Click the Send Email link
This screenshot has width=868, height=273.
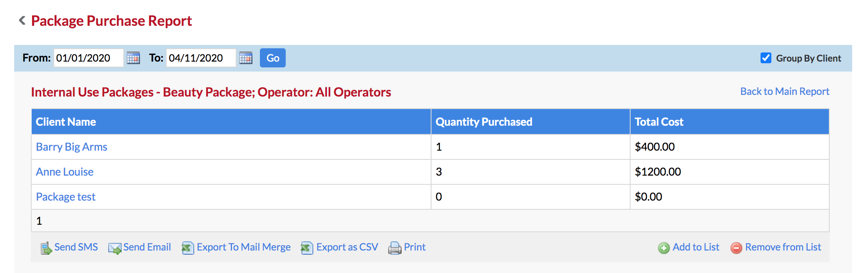pyautogui.click(x=147, y=247)
